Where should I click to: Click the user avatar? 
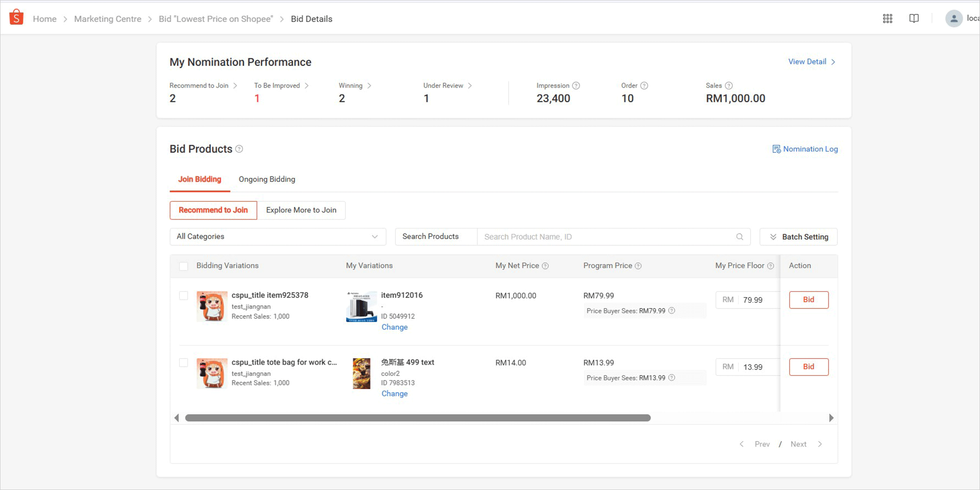click(954, 18)
